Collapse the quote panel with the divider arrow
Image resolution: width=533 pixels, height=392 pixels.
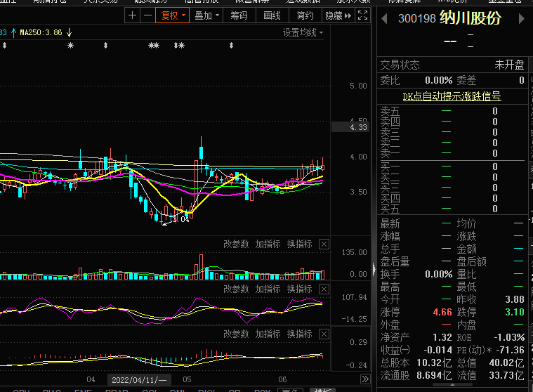(374, 269)
